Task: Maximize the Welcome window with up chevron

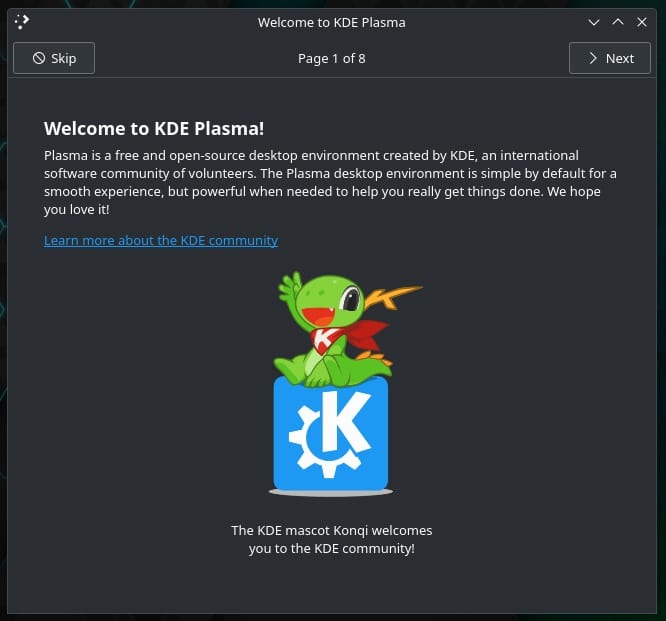Action: 618,22
